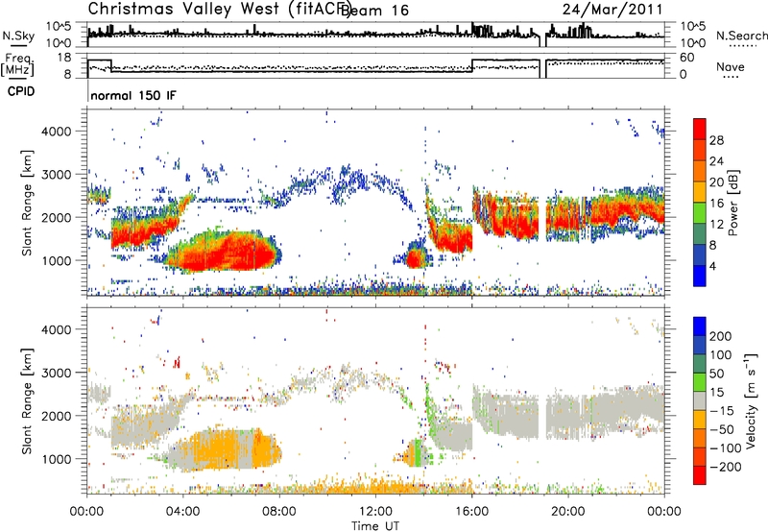Click the '20' label on Power colorbar
This screenshot has width=768, height=532.
click(716, 182)
